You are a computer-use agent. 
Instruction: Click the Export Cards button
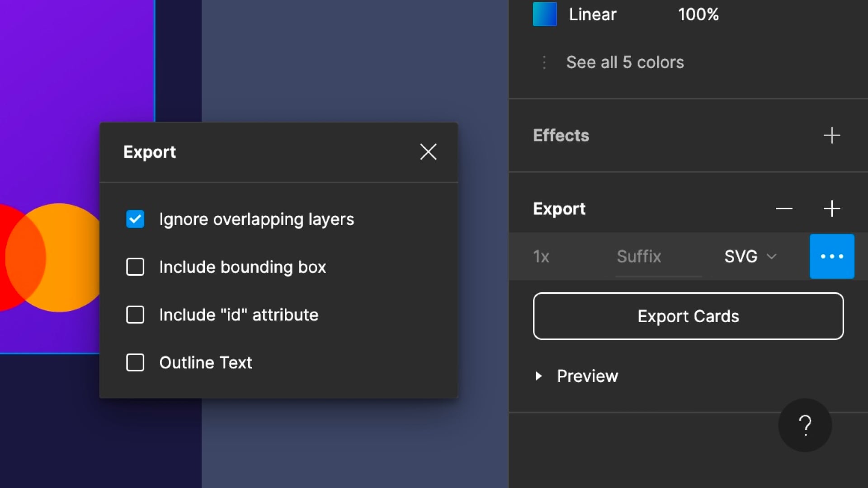pyautogui.click(x=688, y=316)
